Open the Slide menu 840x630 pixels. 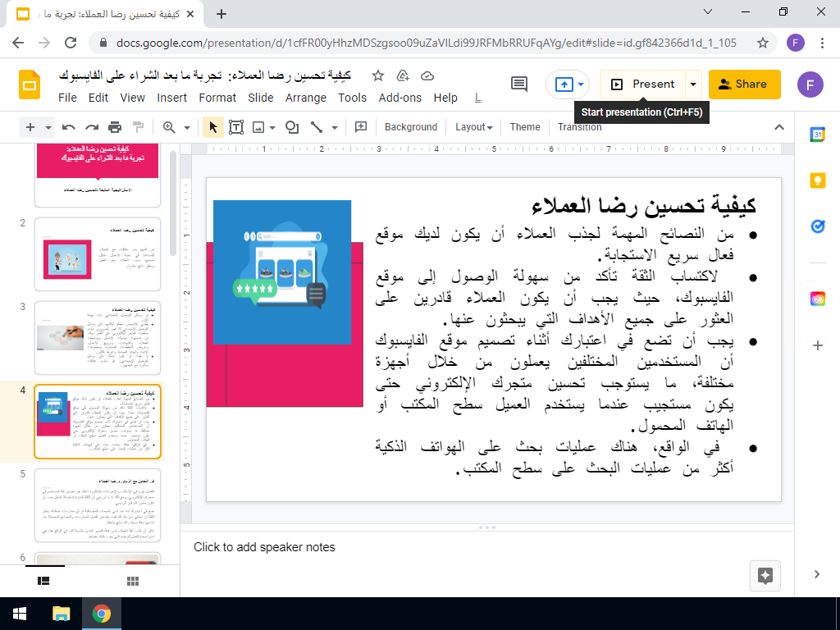(261, 98)
